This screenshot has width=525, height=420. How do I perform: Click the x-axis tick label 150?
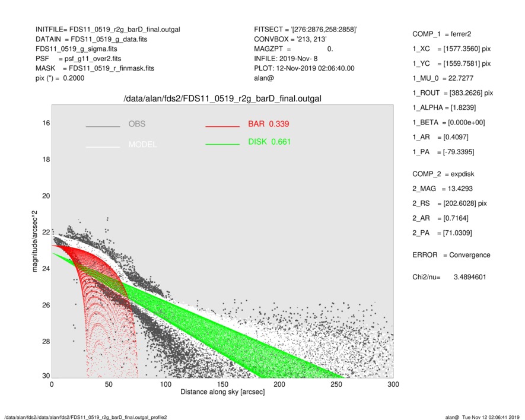click(222, 384)
